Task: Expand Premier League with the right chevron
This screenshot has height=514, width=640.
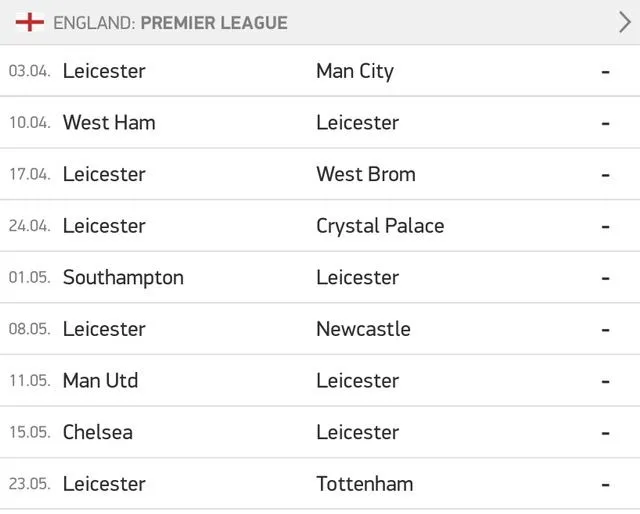Action: [624, 22]
